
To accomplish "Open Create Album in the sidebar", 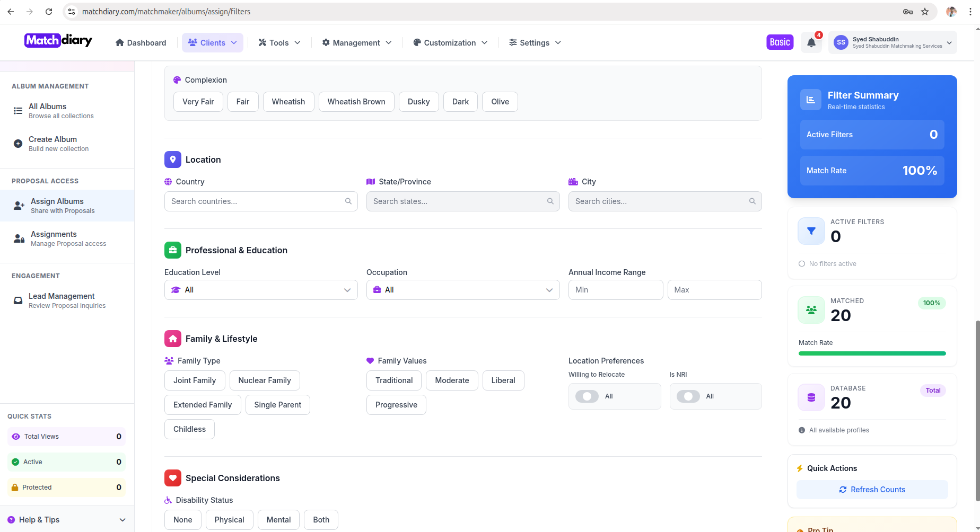I will (52, 144).
